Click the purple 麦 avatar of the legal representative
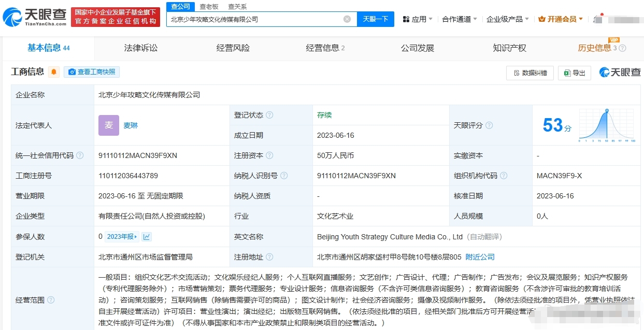 click(109, 125)
